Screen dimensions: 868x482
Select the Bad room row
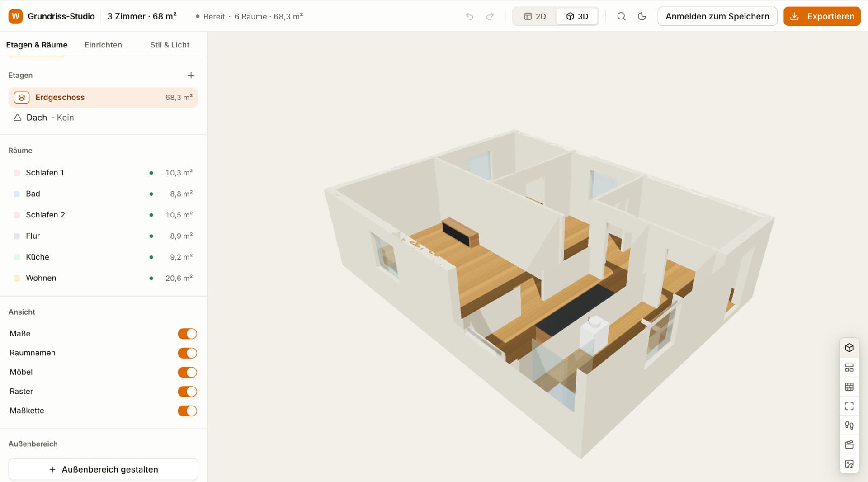tap(103, 194)
